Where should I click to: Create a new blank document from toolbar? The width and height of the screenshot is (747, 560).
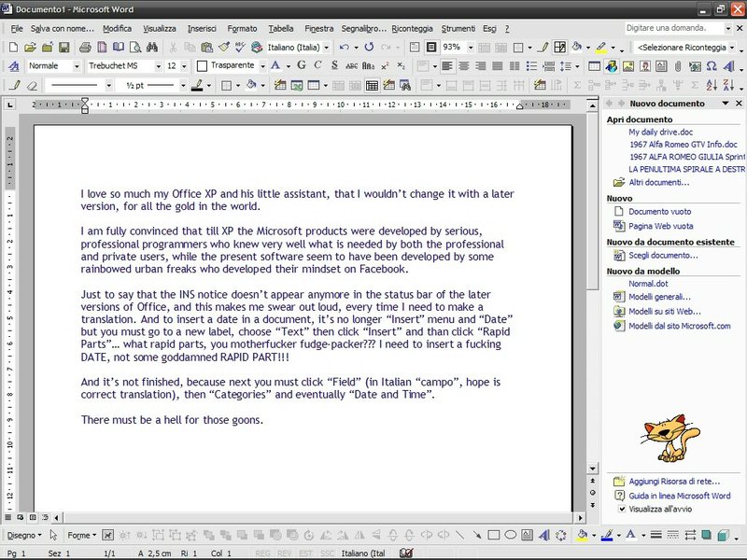(x=13, y=48)
